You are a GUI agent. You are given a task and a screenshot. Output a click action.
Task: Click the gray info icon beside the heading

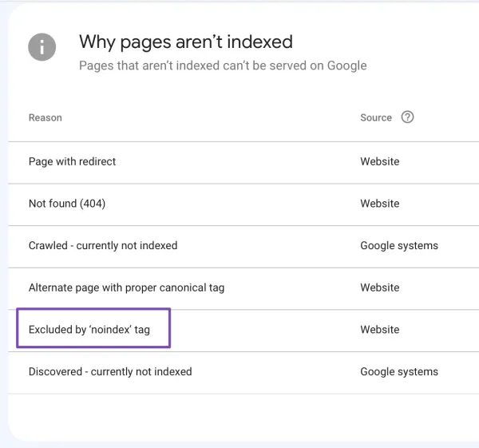click(x=42, y=47)
